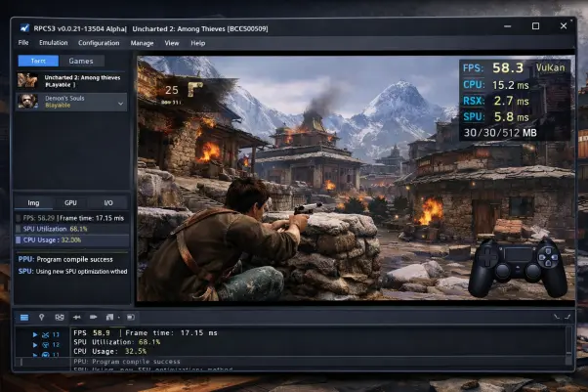Click the CPU: 15.2 ms overlay reading
This screenshot has height=392, width=588.
(x=496, y=85)
